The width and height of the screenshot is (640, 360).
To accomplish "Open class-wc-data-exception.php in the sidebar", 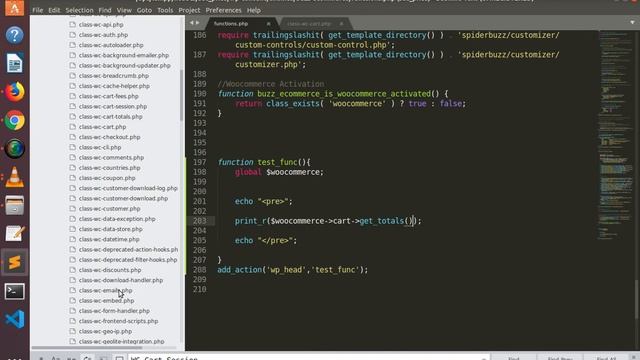I will pyautogui.click(x=117, y=219).
